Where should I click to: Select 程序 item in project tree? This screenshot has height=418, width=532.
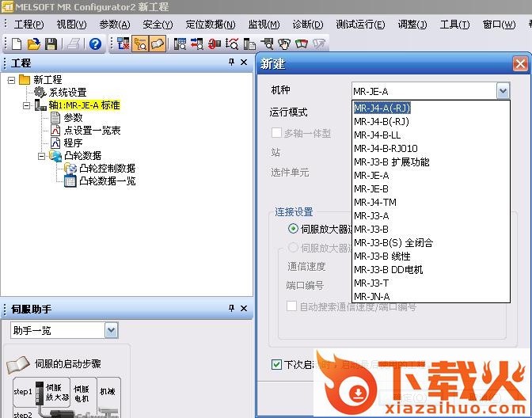(x=72, y=143)
